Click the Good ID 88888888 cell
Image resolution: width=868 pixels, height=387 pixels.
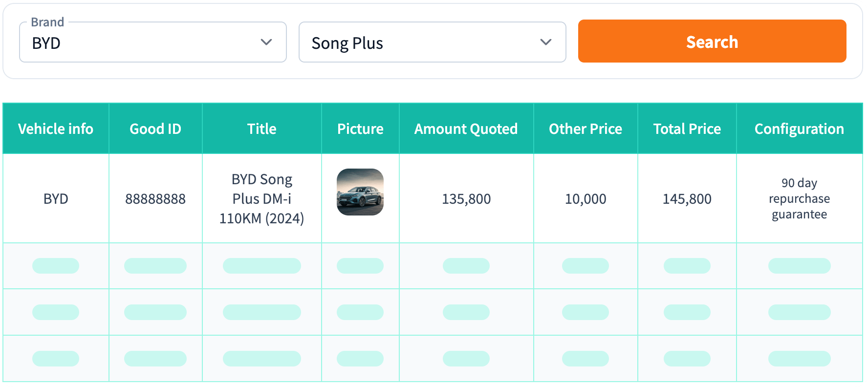coord(155,199)
